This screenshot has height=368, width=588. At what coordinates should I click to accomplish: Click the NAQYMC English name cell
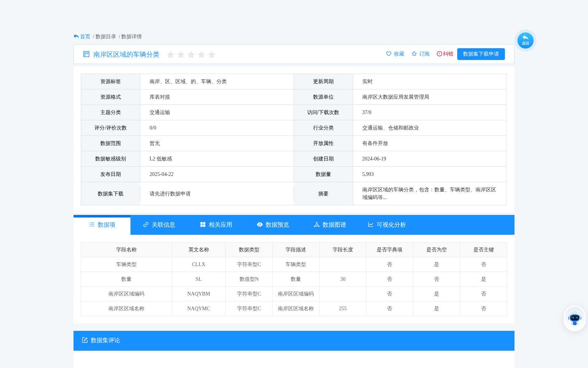point(198,308)
